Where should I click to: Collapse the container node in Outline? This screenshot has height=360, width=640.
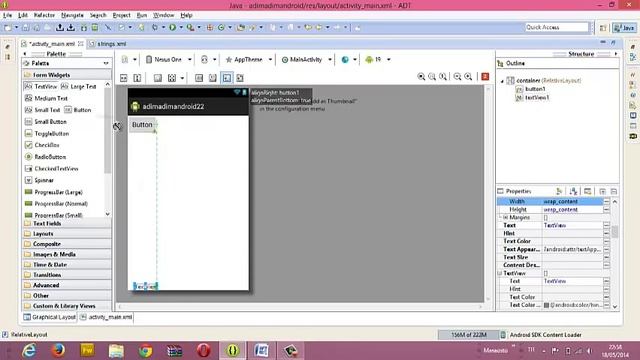502,81
